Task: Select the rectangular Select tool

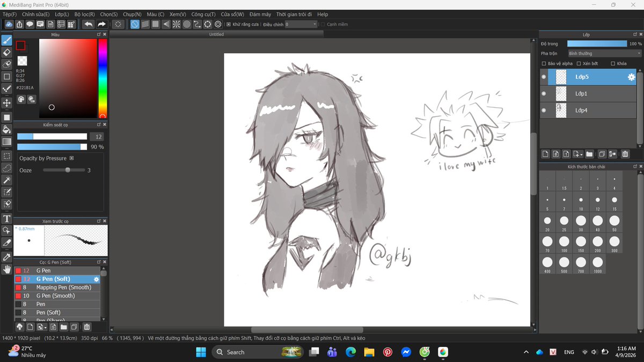Action: pyautogui.click(x=7, y=156)
